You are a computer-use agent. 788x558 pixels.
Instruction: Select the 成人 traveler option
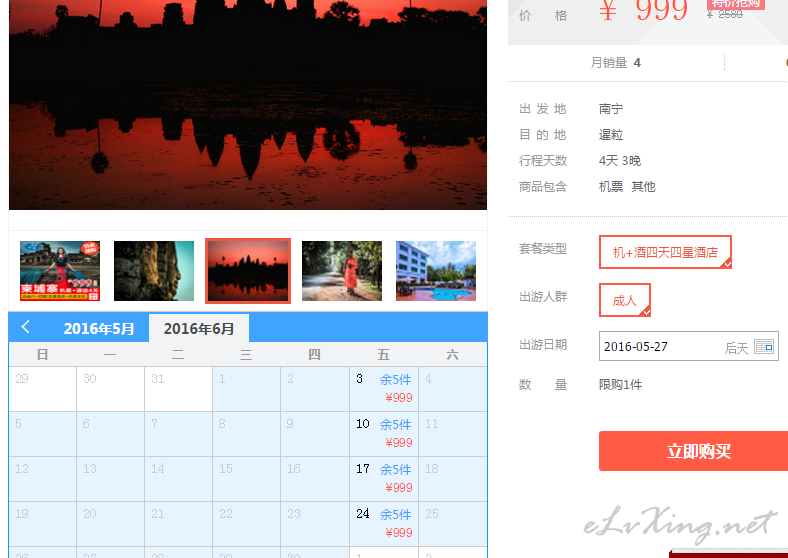[x=625, y=300]
